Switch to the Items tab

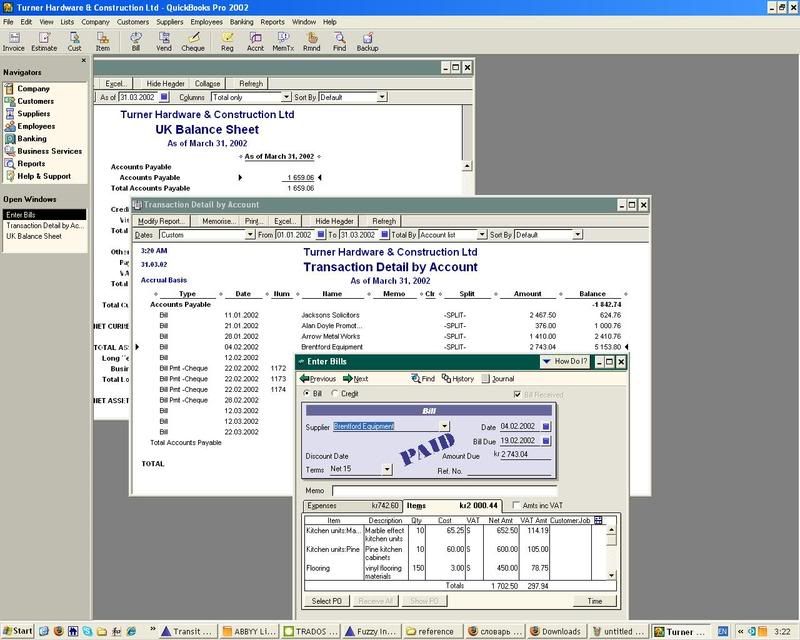pos(453,505)
